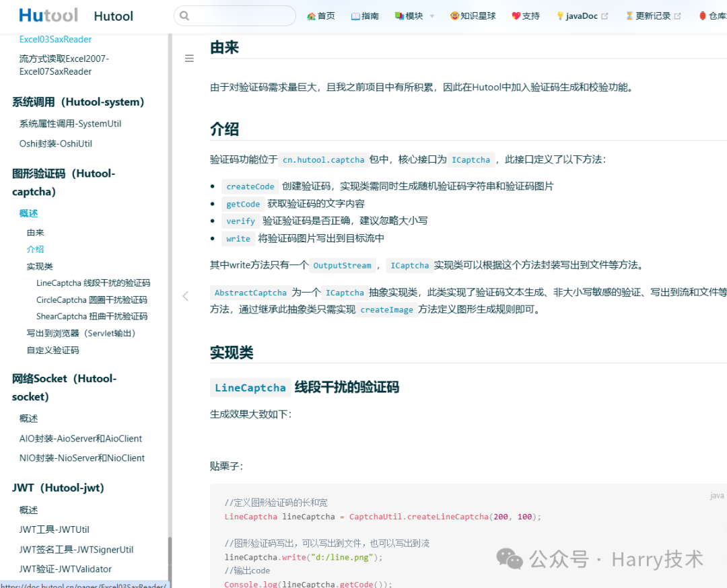Screen dimensions: 727x588
Task: Jump to 写出到浏览器（Servlet输出）anchor
Action: [81, 333]
